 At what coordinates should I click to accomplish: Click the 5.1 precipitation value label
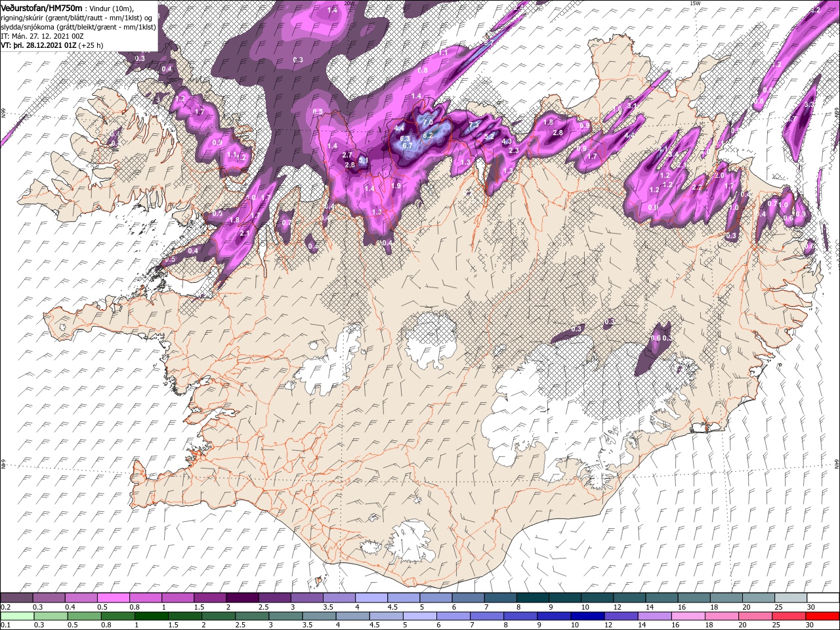[x=364, y=160]
